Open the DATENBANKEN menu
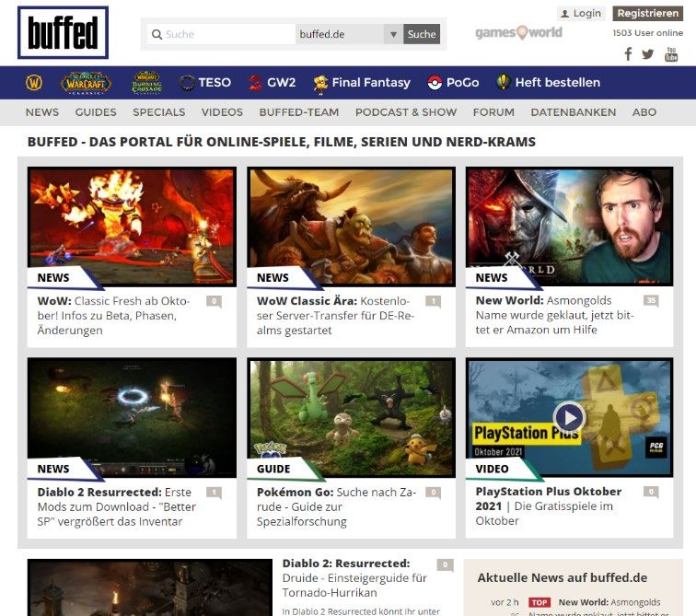 tap(574, 112)
